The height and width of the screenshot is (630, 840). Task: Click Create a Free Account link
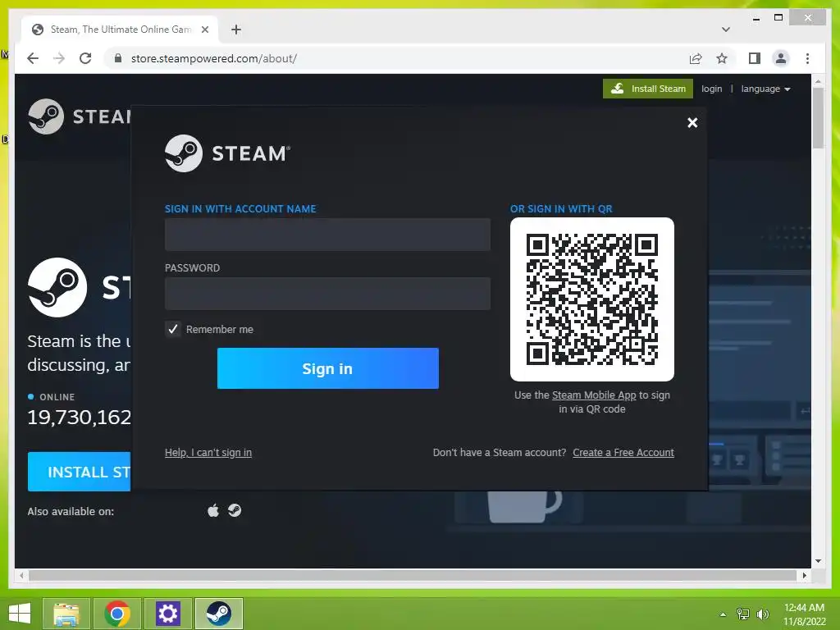pyautogui.click(x=623, y=452)
